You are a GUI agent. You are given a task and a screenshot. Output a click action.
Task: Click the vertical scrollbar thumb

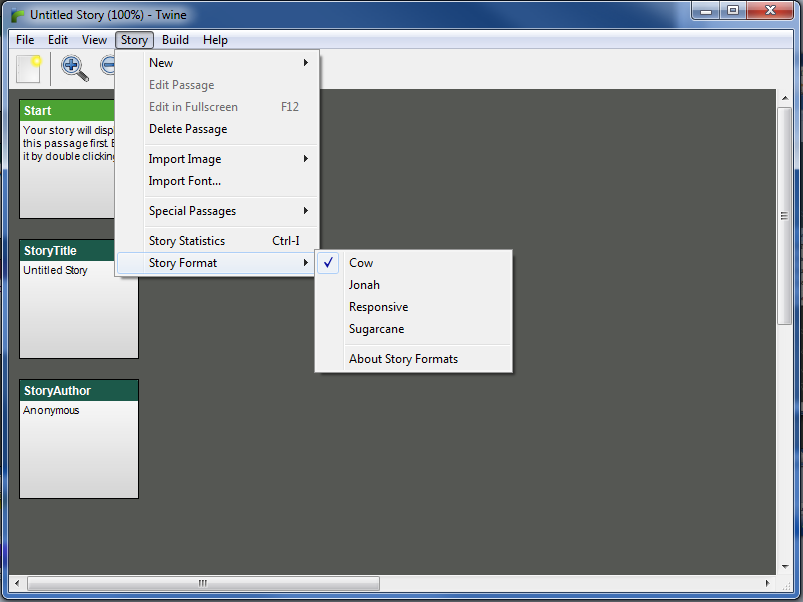pyautogui.click(x=785, y=216)
